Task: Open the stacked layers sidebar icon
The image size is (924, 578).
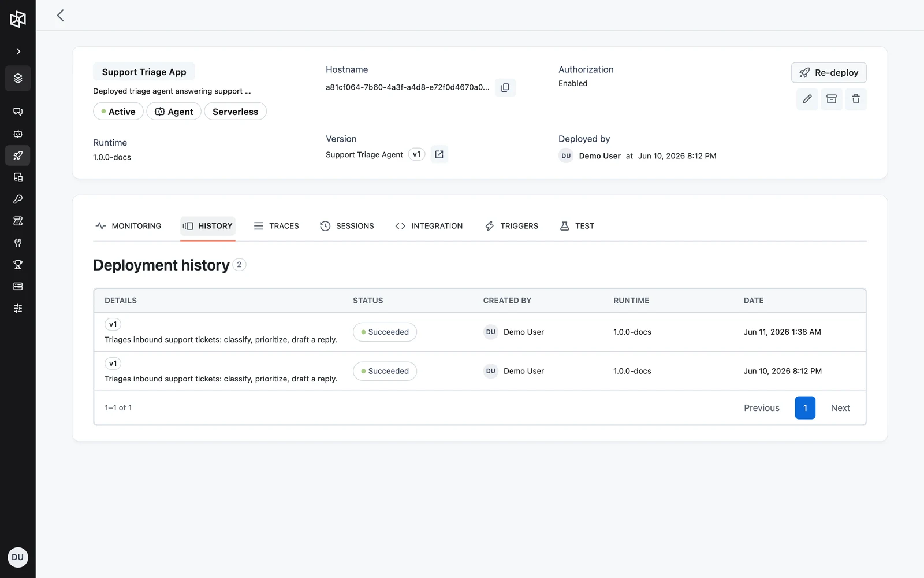Action: coord(18,78)
